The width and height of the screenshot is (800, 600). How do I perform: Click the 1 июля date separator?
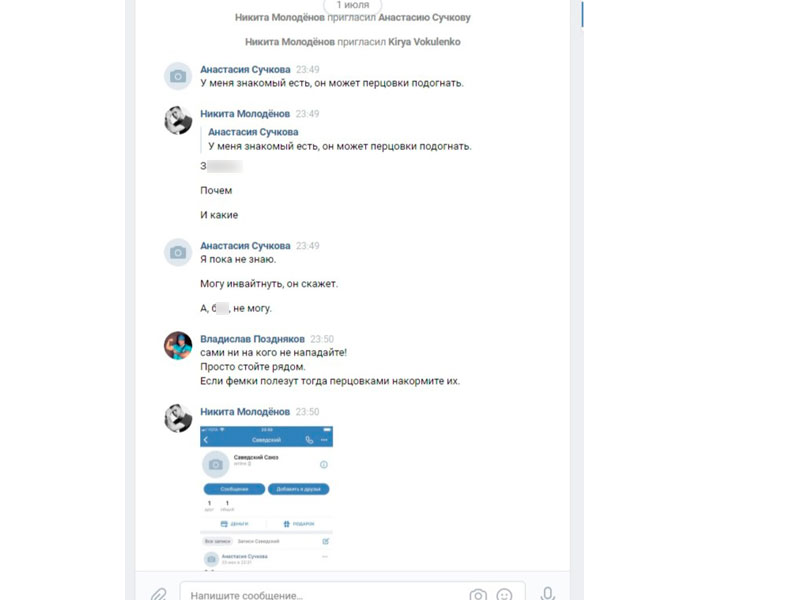point(353,5)
